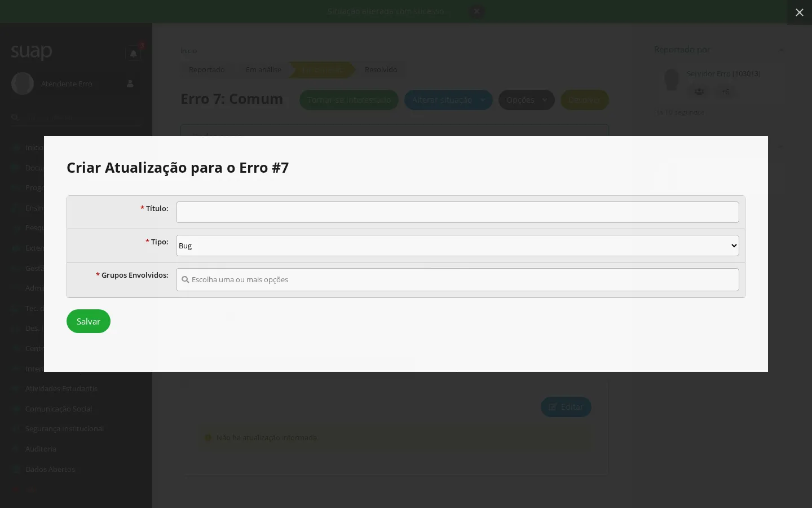The height and width of the screenshot is (508, 812).
Task: Select the Resolvido status step
Action: click(x=381, y=69)
